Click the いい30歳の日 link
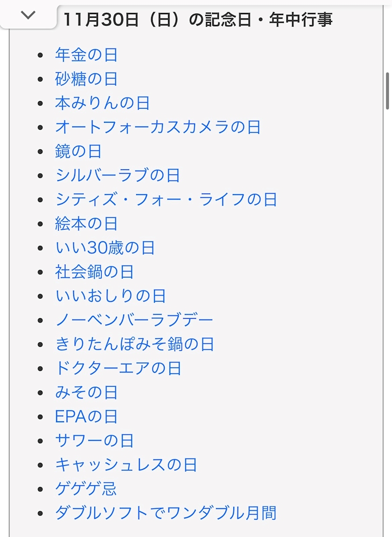This screenshot has width=392, height=537. point(105,248)
